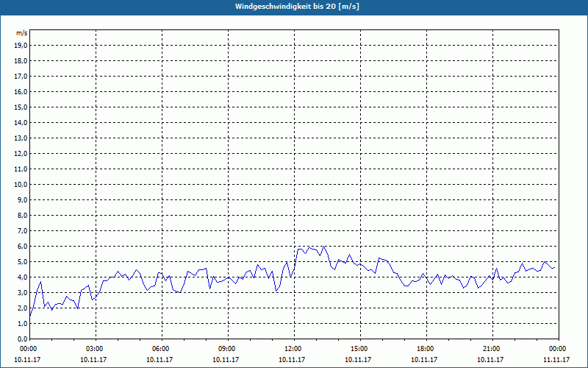Select the 15,0 y-axis label

pyautogui.click(x=21, y=107)
